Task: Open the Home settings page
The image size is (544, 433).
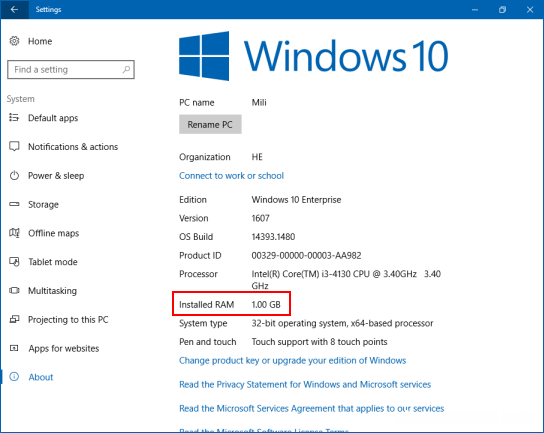Action: click(x=40, y=41)
